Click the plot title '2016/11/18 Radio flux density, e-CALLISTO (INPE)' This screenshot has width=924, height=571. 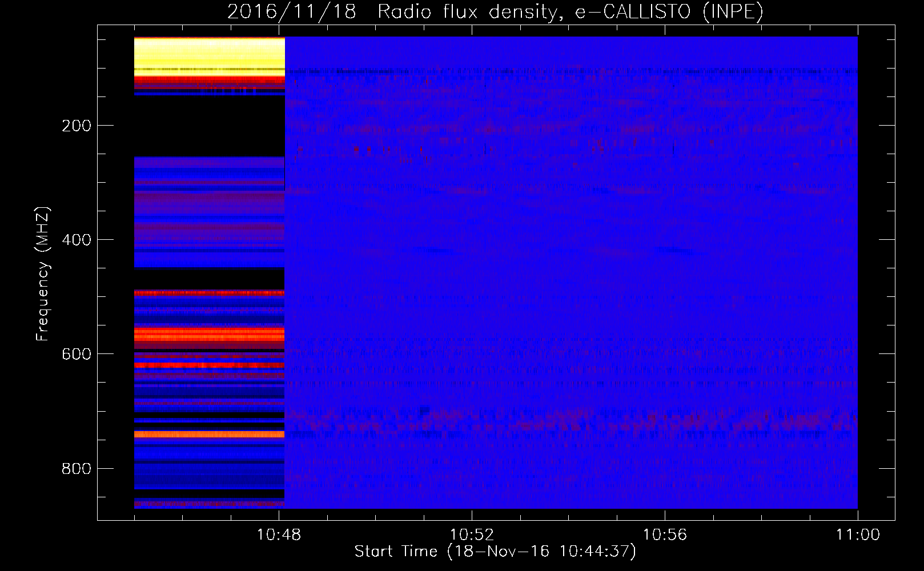click(x=495, y=11)
